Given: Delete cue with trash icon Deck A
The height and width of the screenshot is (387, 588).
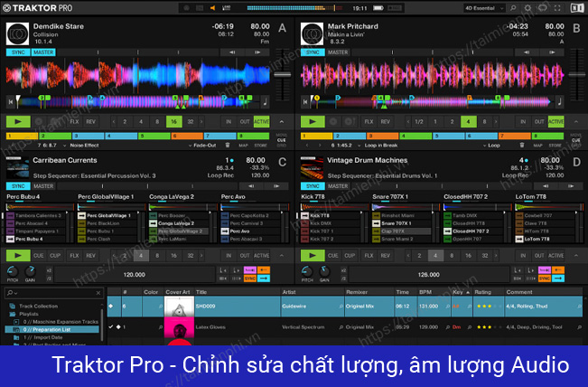Looking at the screenshot, I should click(x=228, y=146).
